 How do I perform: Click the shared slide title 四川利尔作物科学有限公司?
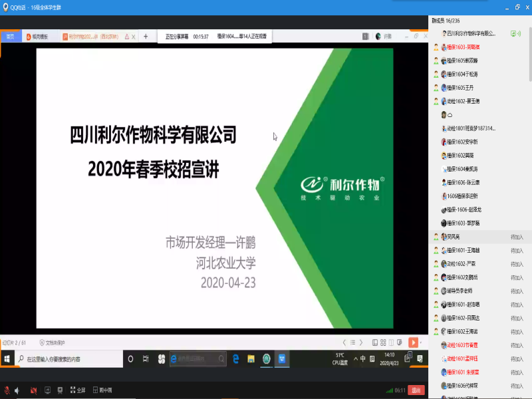click(153, 134)
